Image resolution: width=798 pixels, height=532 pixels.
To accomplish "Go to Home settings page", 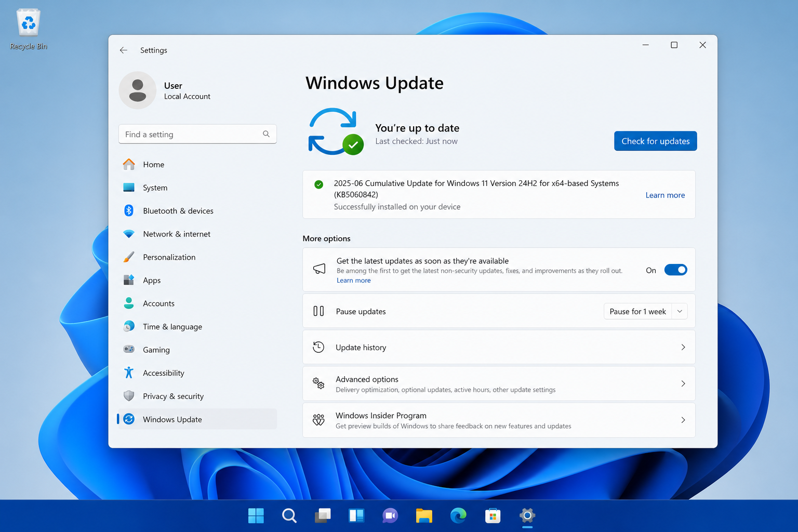I will coord(197,164).
